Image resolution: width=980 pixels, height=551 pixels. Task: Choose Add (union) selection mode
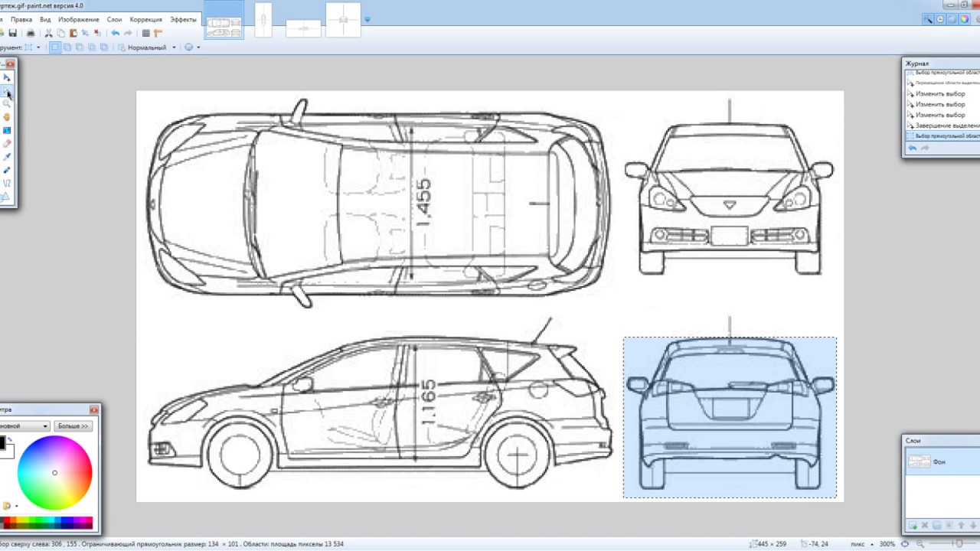click(x=67, y=47)
